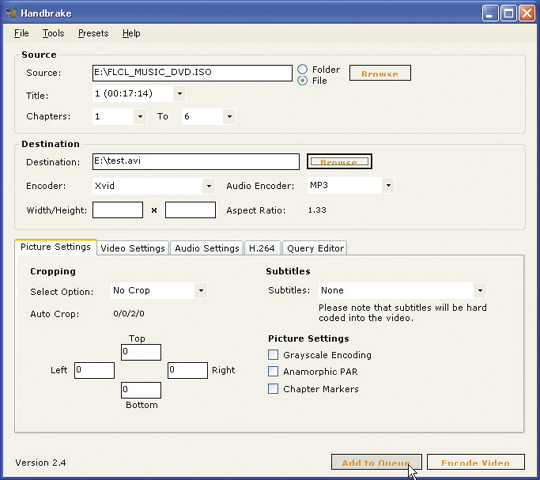
Task: Click the Handbrake app icon in title bar
Action: pos(11,13)
